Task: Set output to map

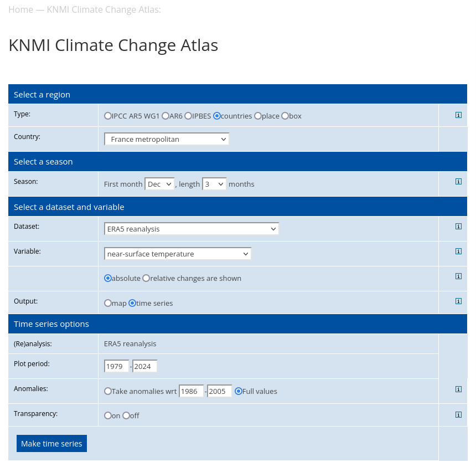Action: tap(108, 303)
